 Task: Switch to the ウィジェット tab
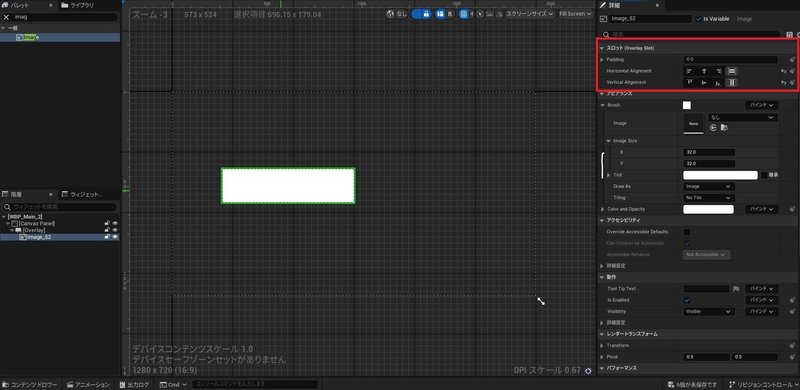(82, 194)
